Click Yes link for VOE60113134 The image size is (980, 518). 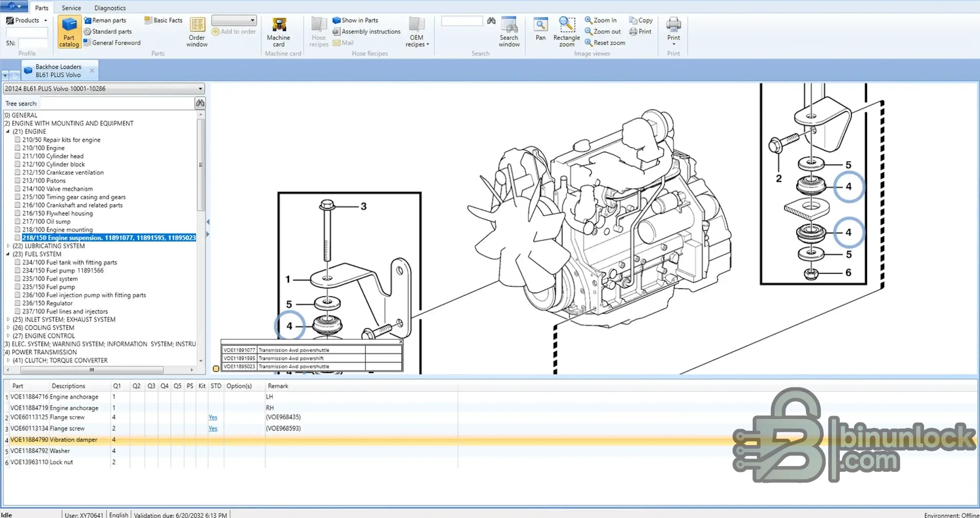(x=213, y=429)
